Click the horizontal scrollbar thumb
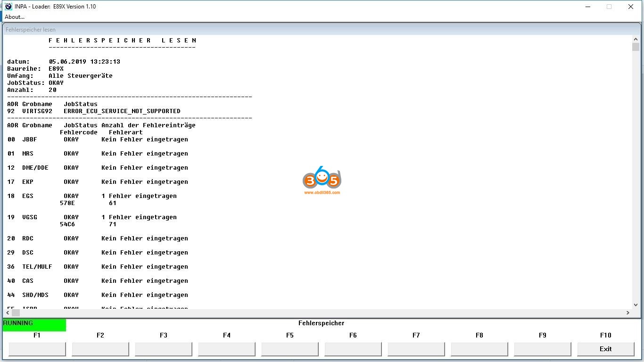This screenshot has height=362, width=644. (16, 313)
